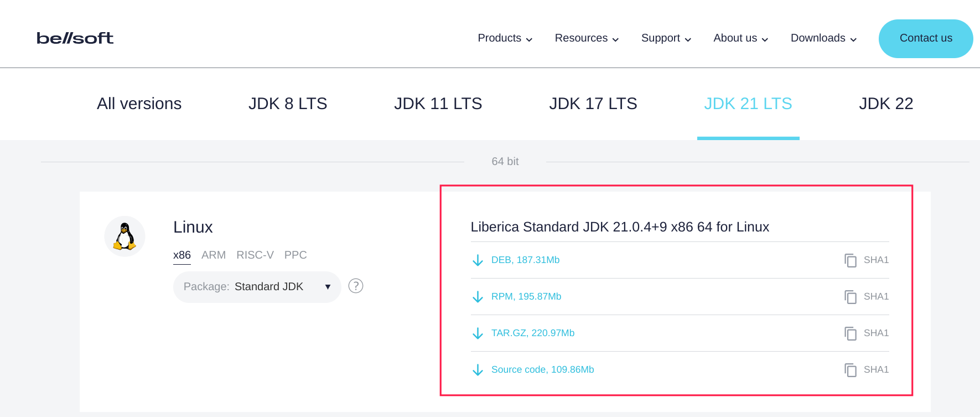Copy SHA1 icon for DEB row
Viewport: 980px width, 417px height.
pyautogui.click(x=851, y=260)
